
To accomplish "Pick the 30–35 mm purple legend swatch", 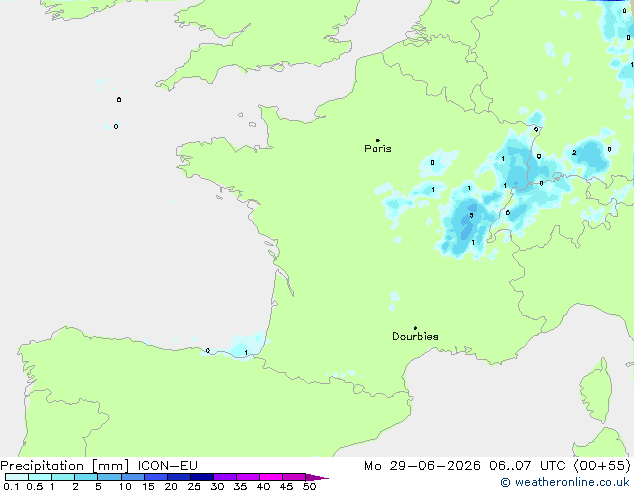I will 225,477.
